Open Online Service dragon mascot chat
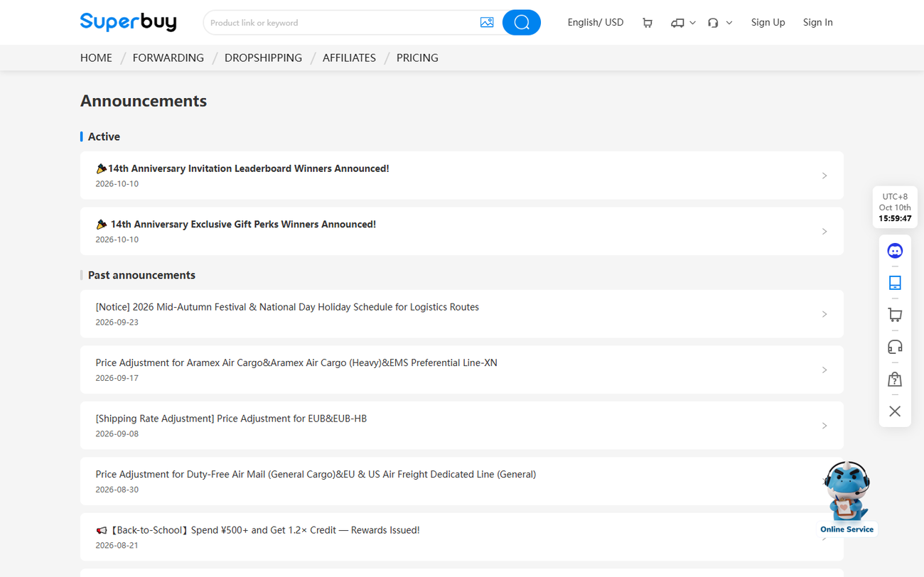 [x=847, y=497]
